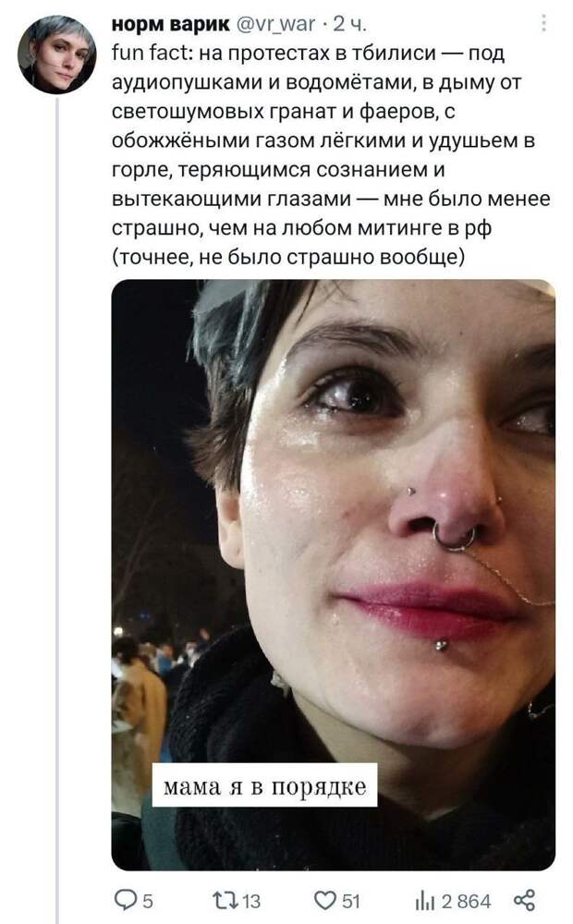Open the three-dot more options menu
The height and width of the screenshot is (924, 573).
tap(543, 23)
